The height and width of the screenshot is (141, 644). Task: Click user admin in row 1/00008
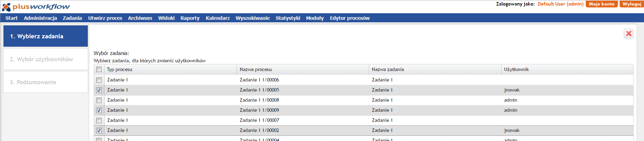(510, 100)
